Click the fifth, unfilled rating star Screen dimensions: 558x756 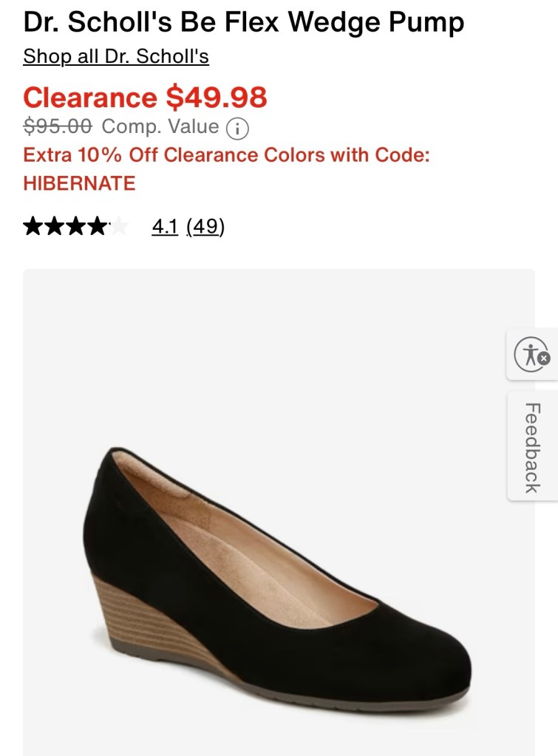(x=119, y=227)
